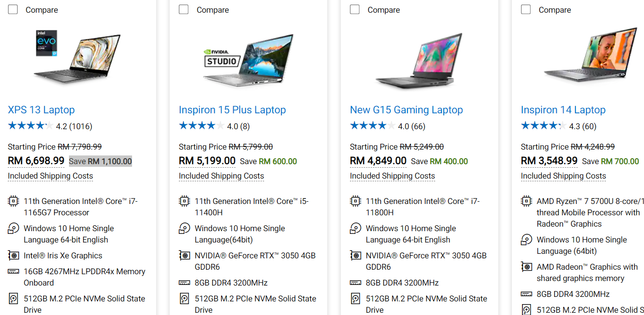Click the graphics card icon next to RTX 3050 on G15
Screen dimensions: 644x315
point(355,255)
